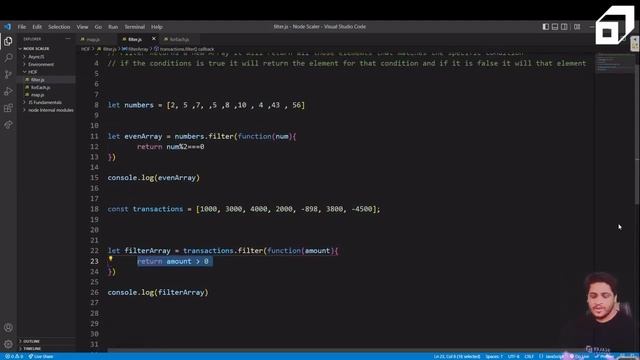
Task: Open the Edit menu
Action: (x=37, y=27)
